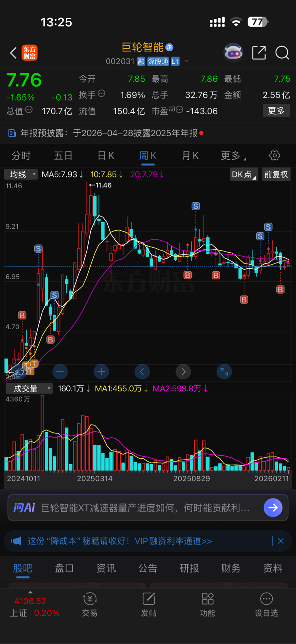Switch to 月K chart tab
Viewport: 296px width, 644px height.
(x=190, y=156)
